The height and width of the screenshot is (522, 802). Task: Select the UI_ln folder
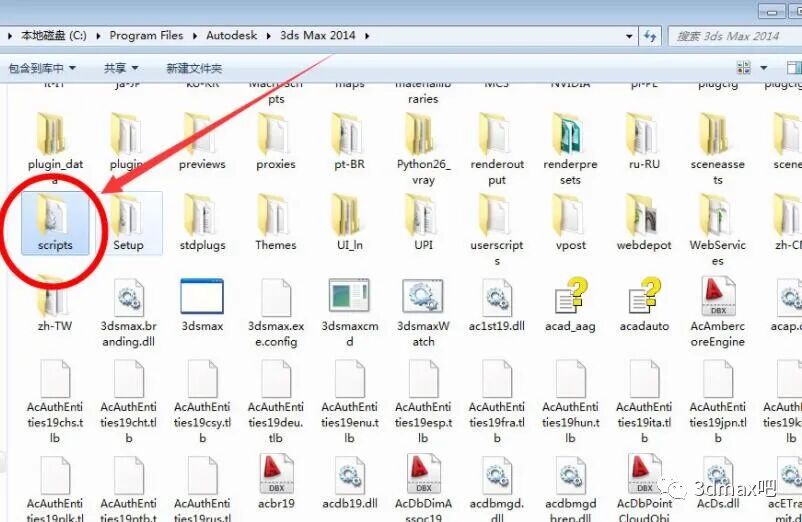[349, 223]
